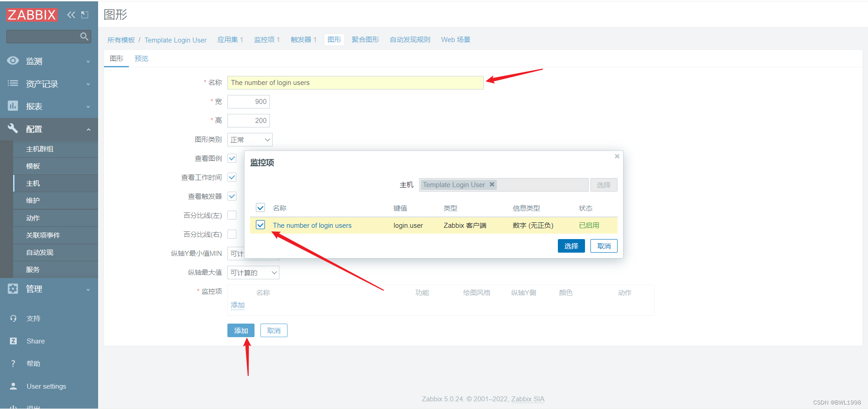Open 图形类别 dropdown showing 正常
Screen dimensions: 868x409
(x=250, y=140)
